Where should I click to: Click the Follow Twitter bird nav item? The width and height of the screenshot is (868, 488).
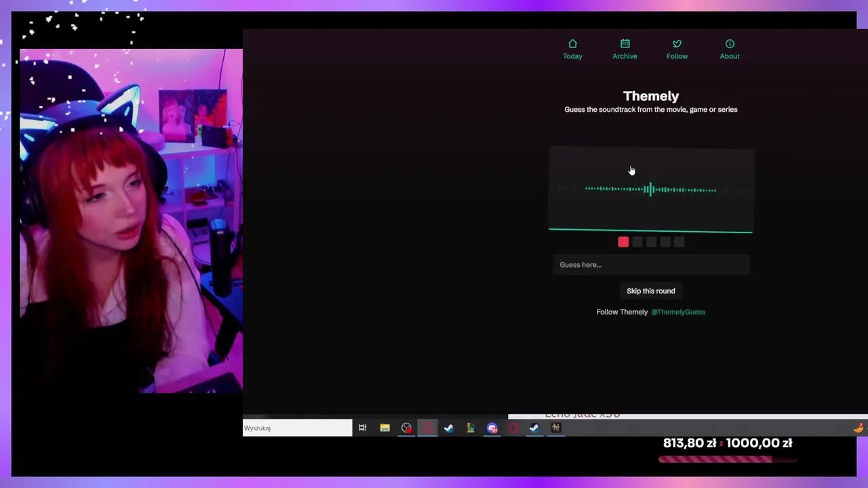click(x=677, y=49)
